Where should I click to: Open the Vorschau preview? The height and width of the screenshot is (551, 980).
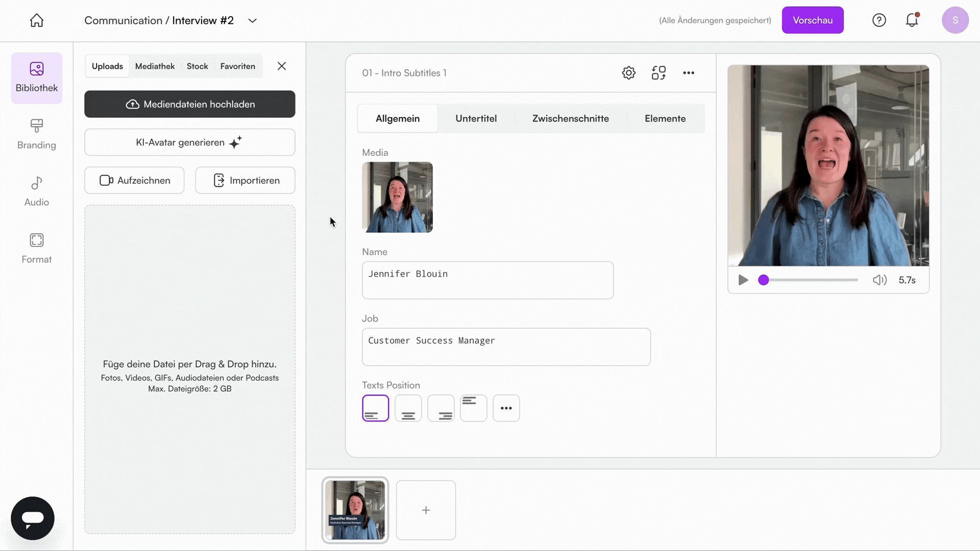[813, 20]
